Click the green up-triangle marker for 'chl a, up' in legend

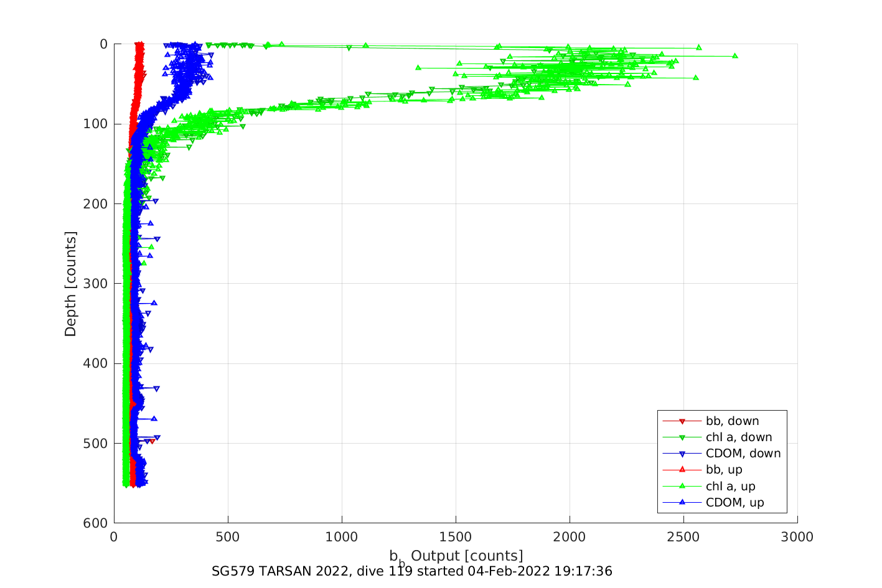[x=682, y=486]
